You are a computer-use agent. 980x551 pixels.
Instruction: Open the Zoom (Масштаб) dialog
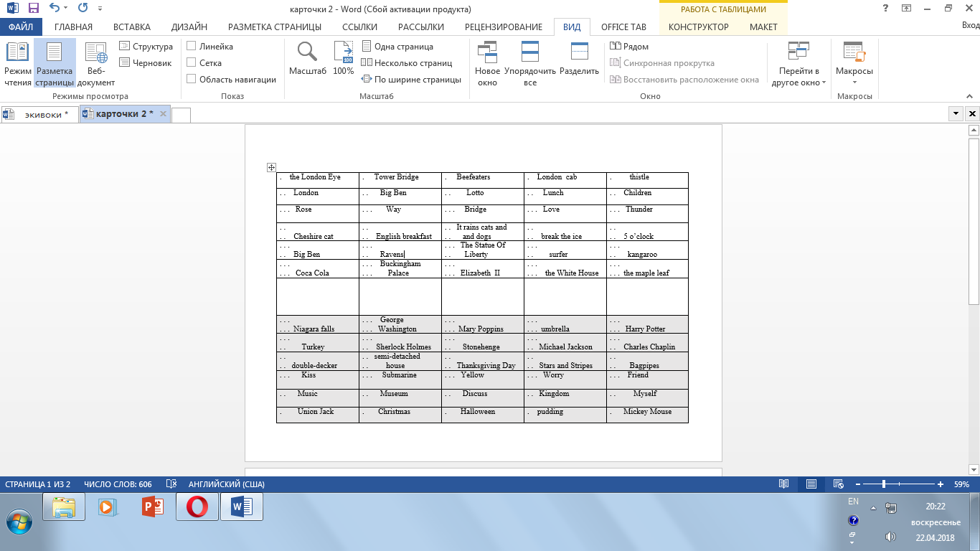(x=307, y=59)
